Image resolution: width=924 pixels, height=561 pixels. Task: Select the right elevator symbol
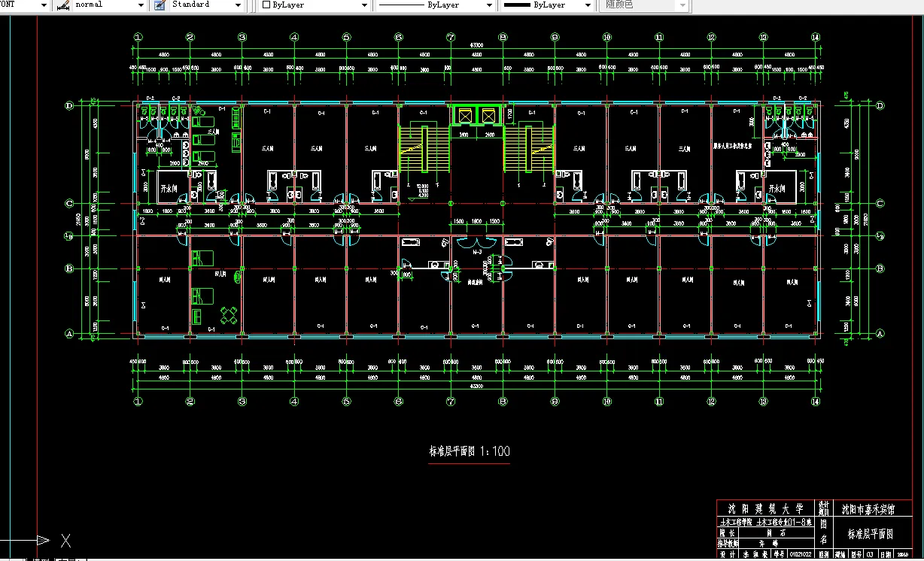tap(489, 116)
